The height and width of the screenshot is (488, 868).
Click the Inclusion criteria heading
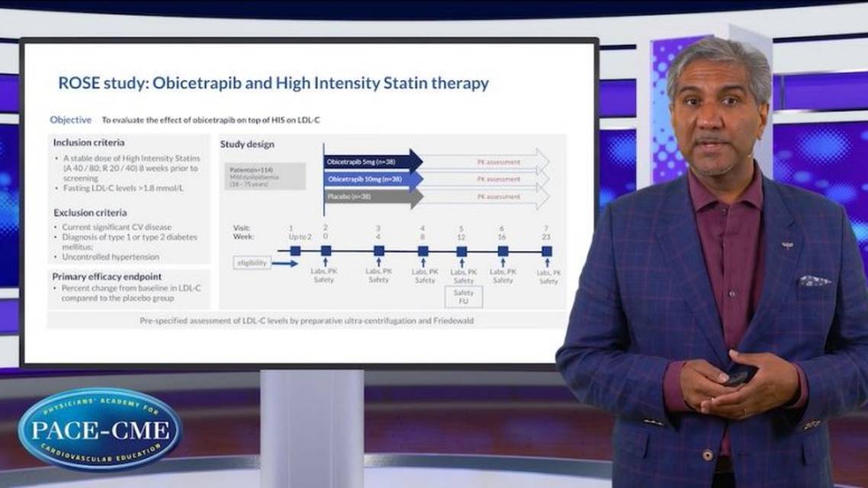[88, 143]
